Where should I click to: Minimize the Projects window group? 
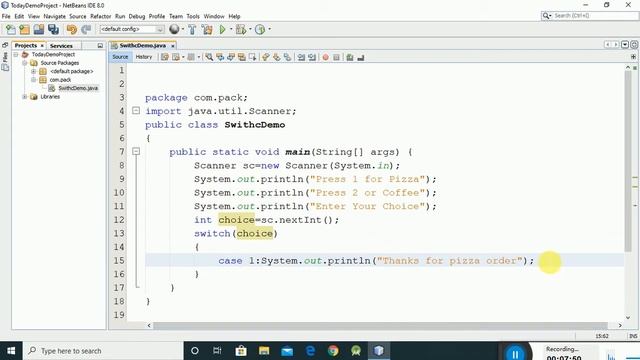(x=100, y=46)
